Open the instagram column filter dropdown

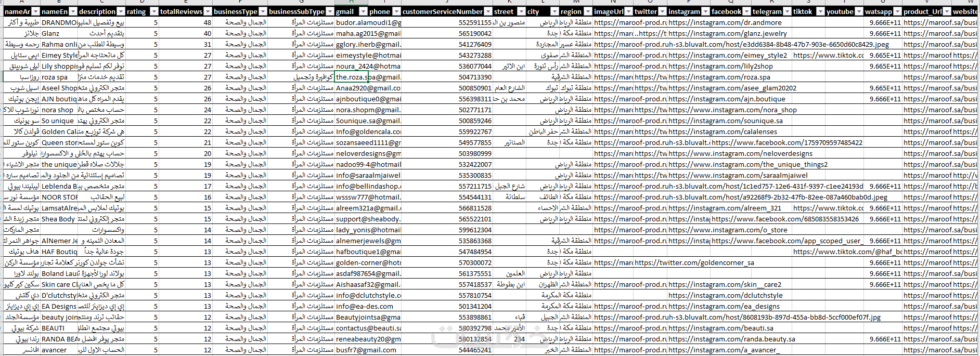[x=705, y=11]
